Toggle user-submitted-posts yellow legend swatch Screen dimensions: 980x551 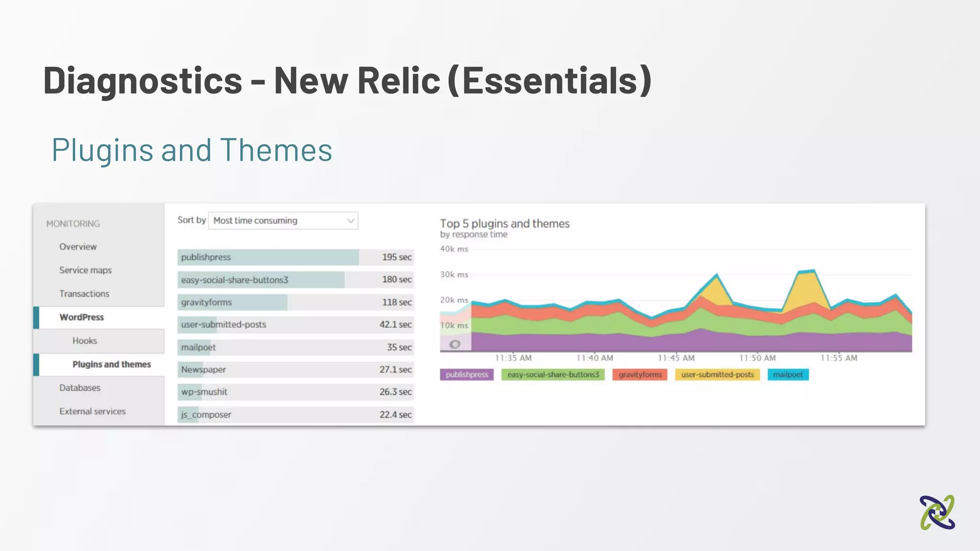coord(717,375)
